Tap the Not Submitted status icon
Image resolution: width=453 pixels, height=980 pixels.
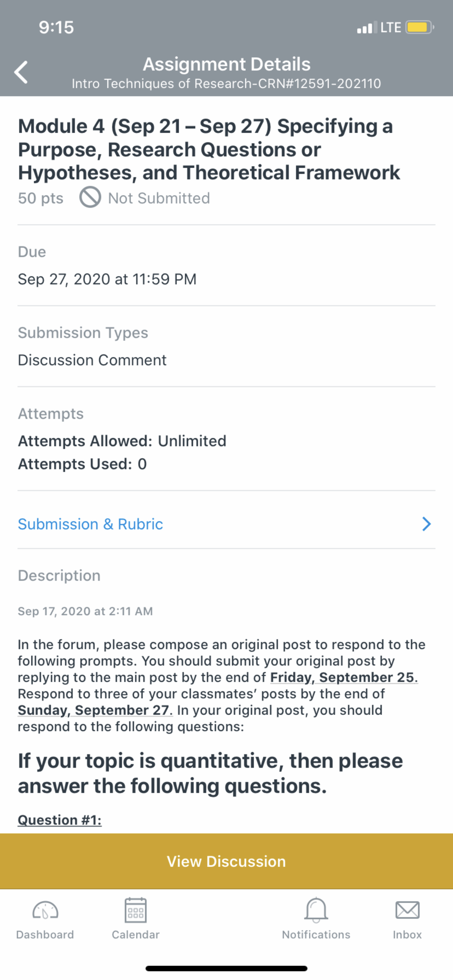click(x=90, y=197)
